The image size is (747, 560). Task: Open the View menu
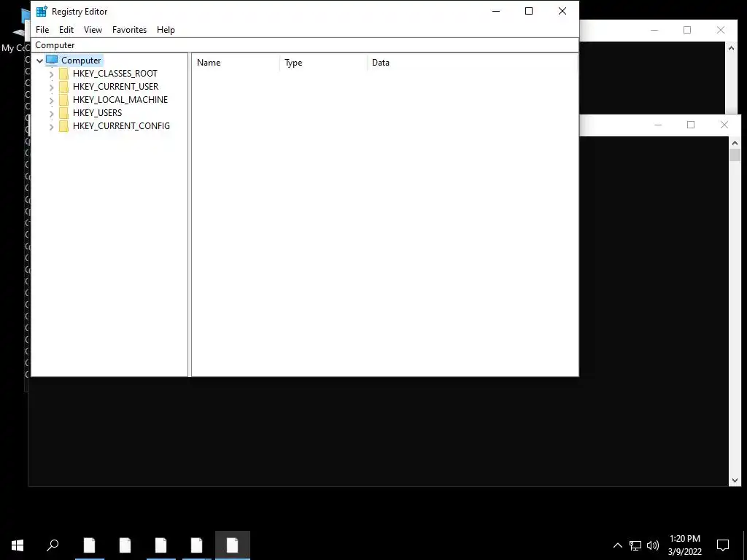pos(93,29)
